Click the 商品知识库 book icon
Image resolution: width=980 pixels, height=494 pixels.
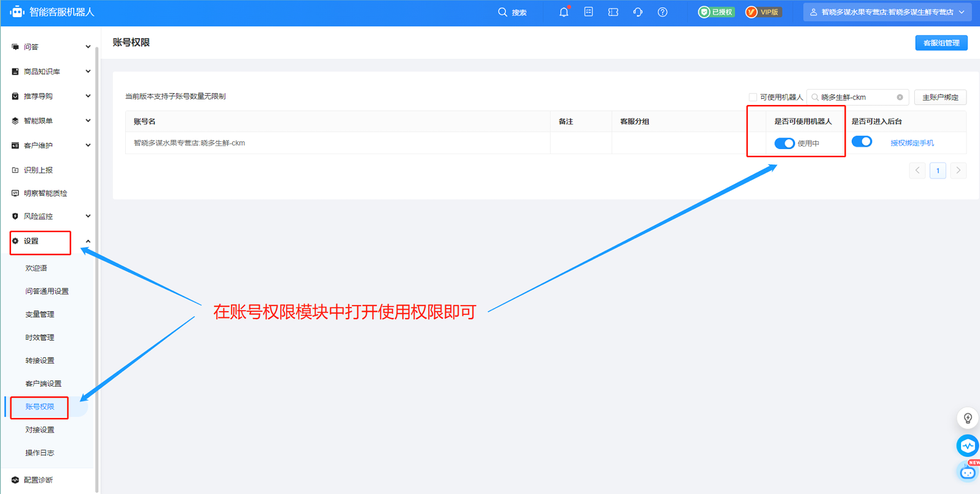click(15, 71)
